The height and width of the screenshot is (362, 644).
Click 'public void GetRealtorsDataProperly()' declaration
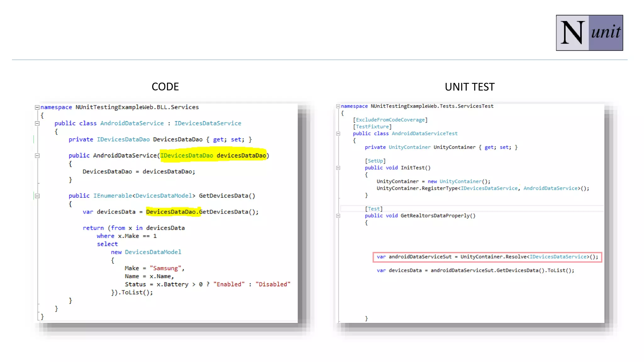pos(420,216)
